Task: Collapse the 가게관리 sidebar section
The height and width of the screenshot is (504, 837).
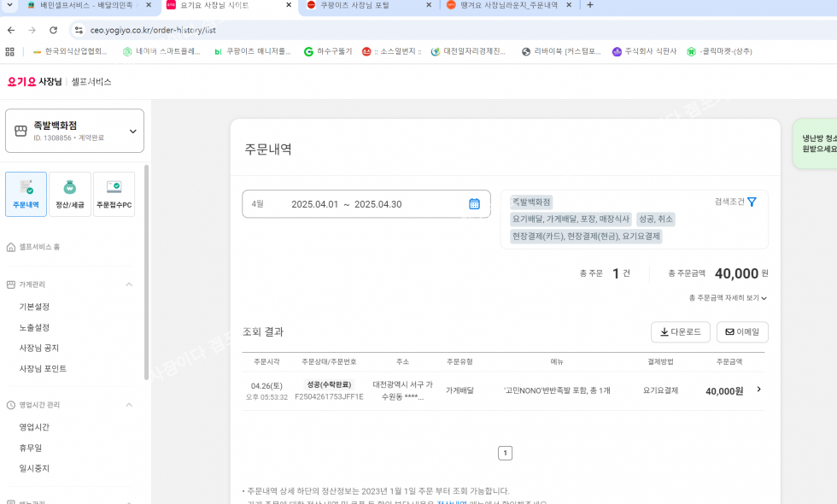Action: [x=129, y=284]
